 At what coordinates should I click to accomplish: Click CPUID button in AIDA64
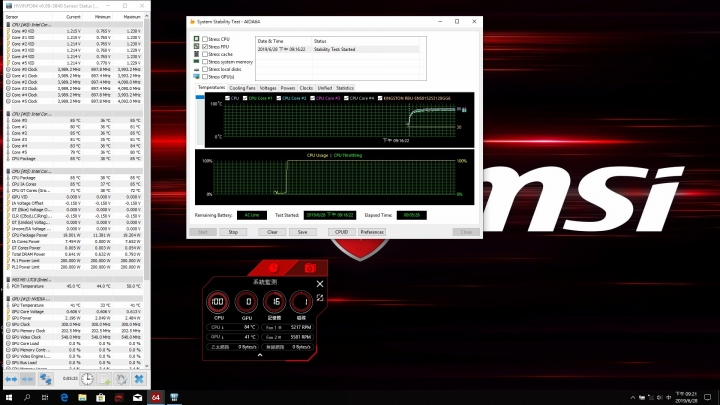coord(342,232)
